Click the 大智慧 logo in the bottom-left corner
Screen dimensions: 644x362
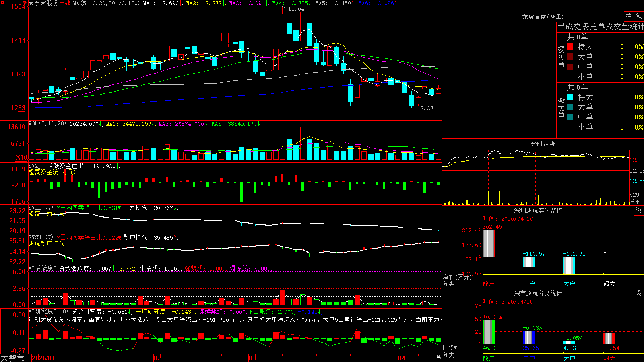pyautogui.click(x=12, y=358)
